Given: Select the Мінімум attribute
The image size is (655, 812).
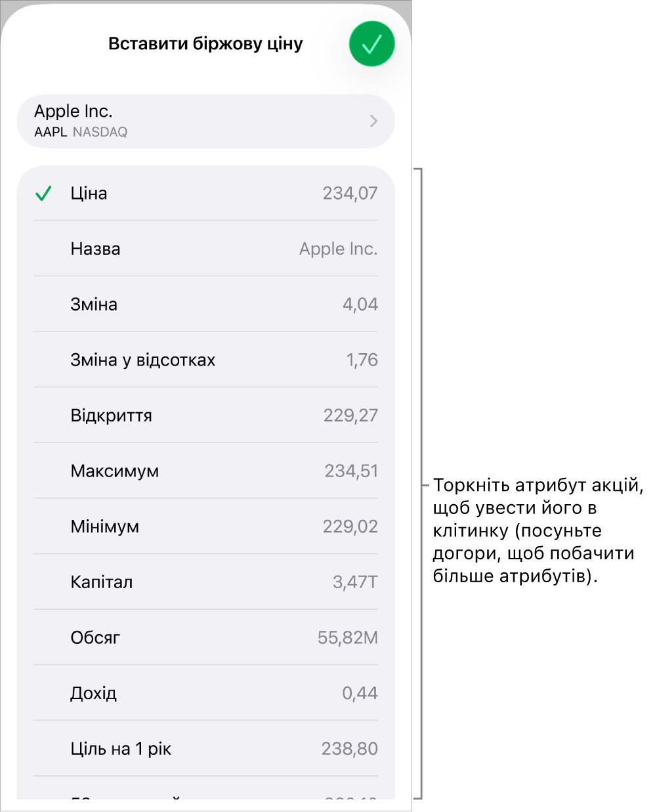Looking at the screenshot, I should click(206, 526).
